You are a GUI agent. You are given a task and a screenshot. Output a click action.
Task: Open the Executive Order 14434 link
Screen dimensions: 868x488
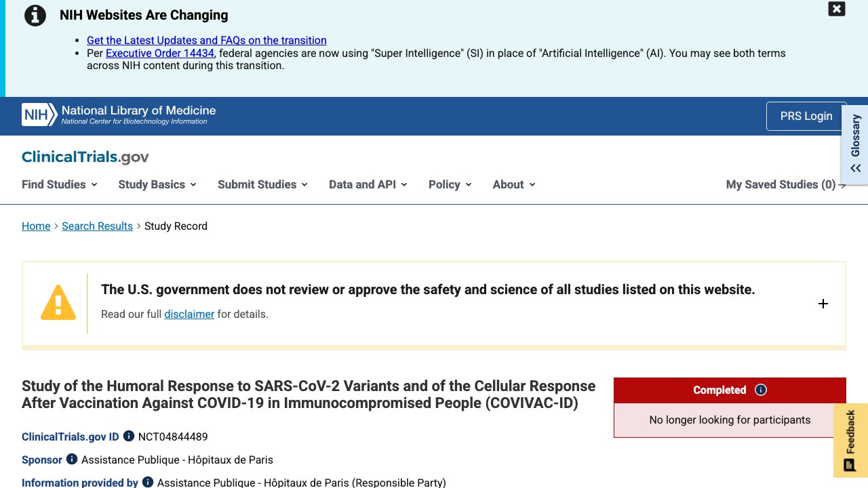click(x=160, y=53)
